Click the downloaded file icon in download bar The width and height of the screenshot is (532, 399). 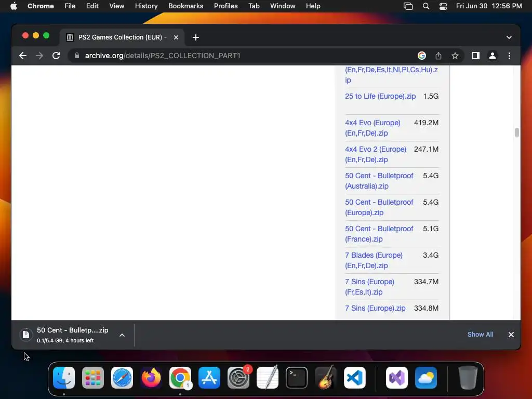[26, 335]
